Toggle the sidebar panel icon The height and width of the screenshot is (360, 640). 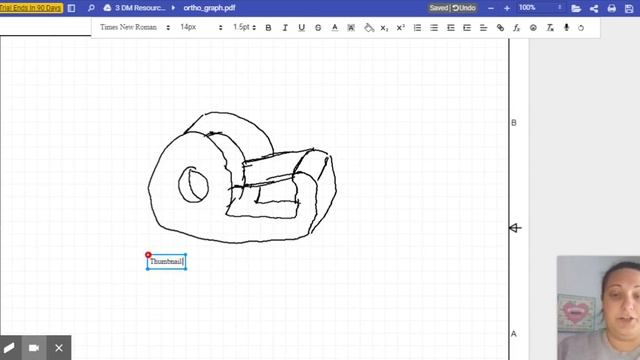pyautogui.click(x=71, y=8)
